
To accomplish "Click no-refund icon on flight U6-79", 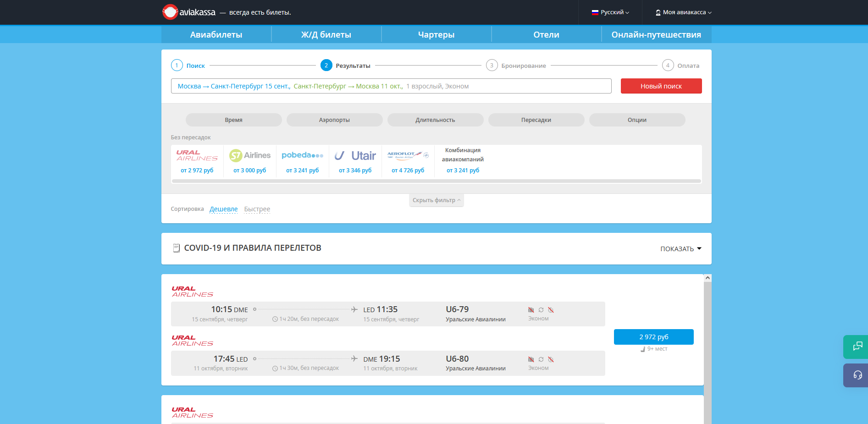I will point(551,310).
